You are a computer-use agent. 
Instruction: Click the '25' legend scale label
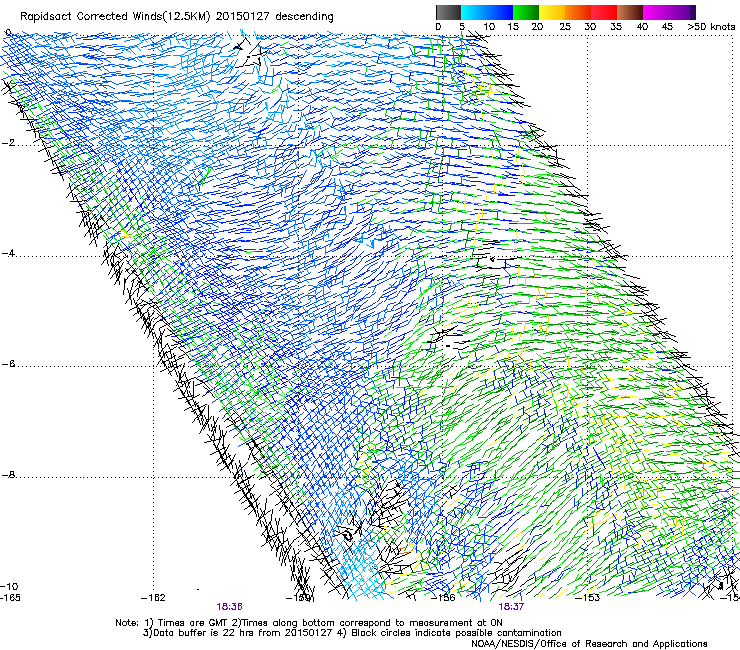[x=565, y=27]
